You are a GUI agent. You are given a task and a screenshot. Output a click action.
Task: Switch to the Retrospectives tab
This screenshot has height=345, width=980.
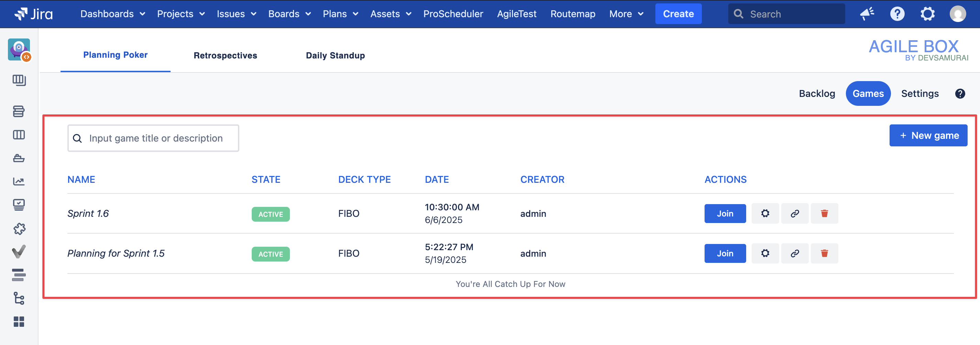point(225,56)
